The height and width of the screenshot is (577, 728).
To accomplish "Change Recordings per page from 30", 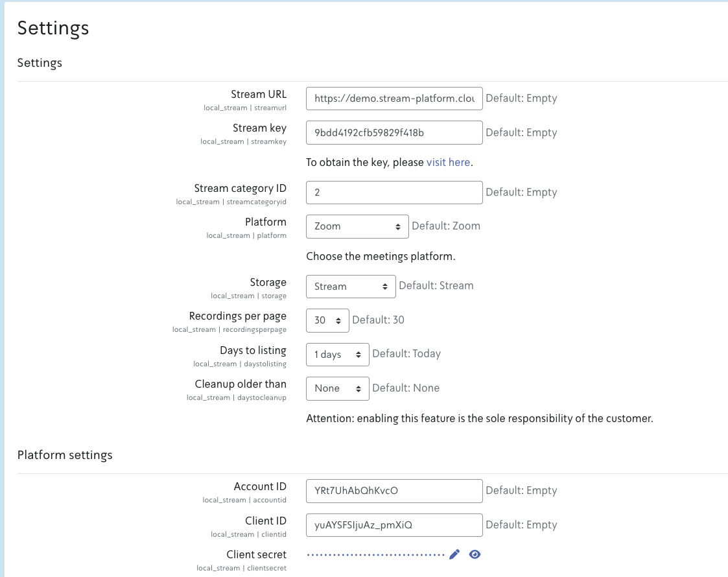I will (x=327, y=320).
